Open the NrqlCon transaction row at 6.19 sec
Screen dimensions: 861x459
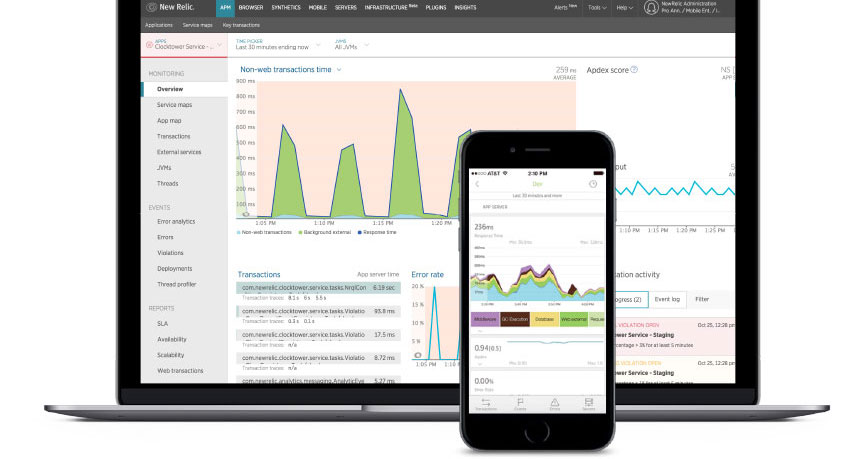tap(318, 288)
